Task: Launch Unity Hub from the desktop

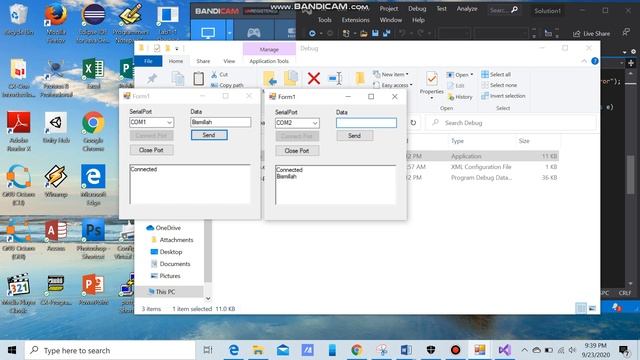Action: tap(56, 127)
